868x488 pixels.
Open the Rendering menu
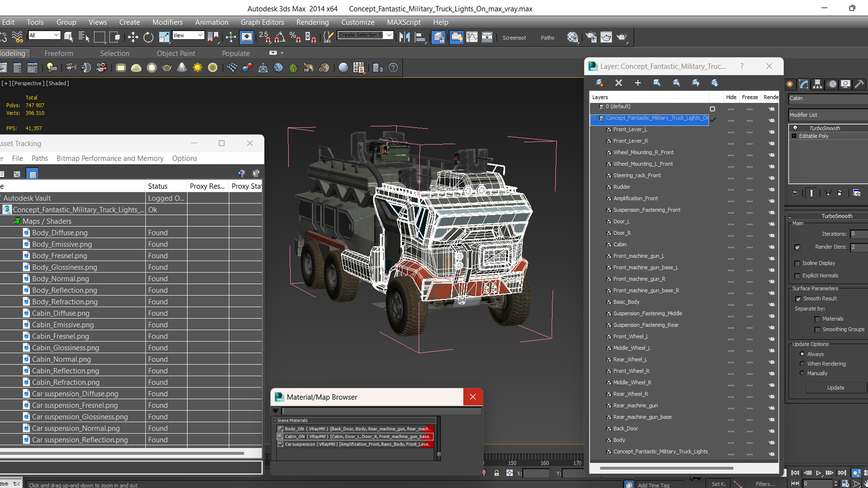(x=312, y=22)
